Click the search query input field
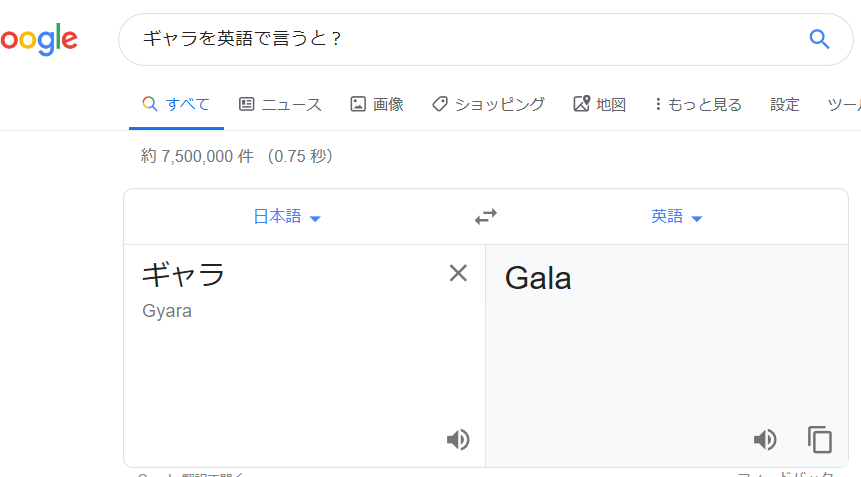 [x=460, y=40]
